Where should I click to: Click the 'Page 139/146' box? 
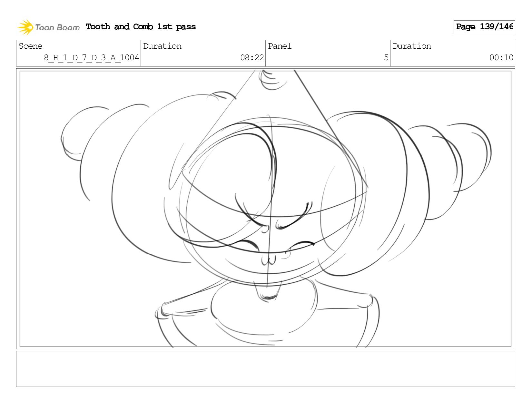484,27
